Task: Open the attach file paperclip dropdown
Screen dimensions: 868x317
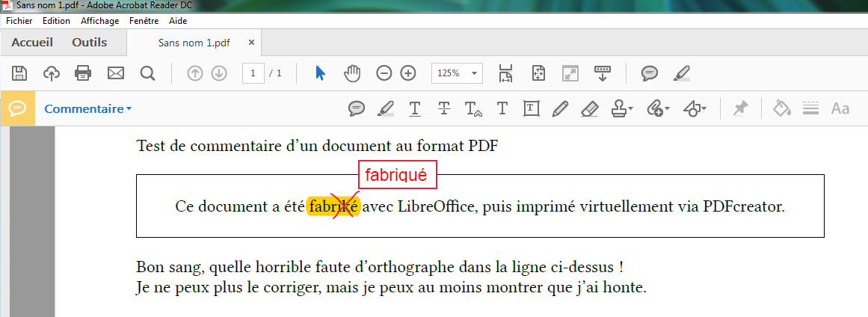Action: pos(658,108)
